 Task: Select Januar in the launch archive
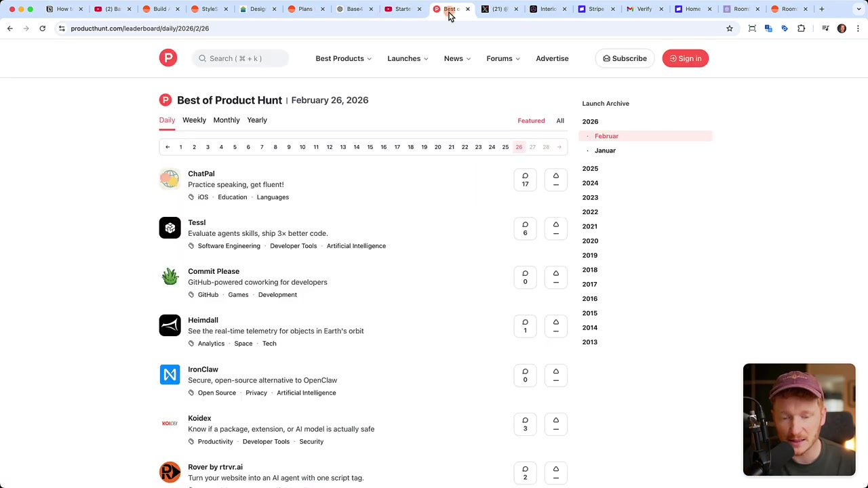[x=605, y=150]
